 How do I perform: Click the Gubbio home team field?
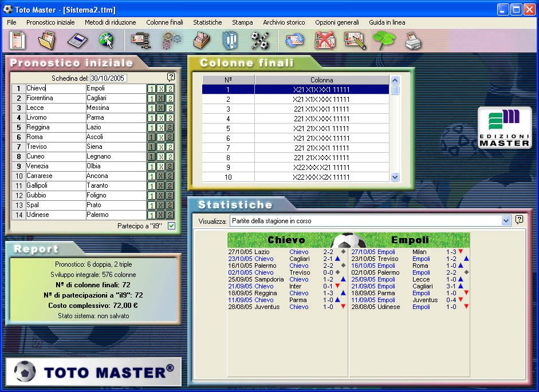[56, 195]
